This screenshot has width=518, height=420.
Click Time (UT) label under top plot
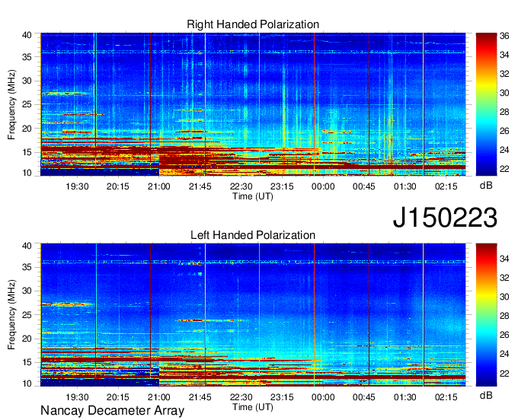coord(253,196)
